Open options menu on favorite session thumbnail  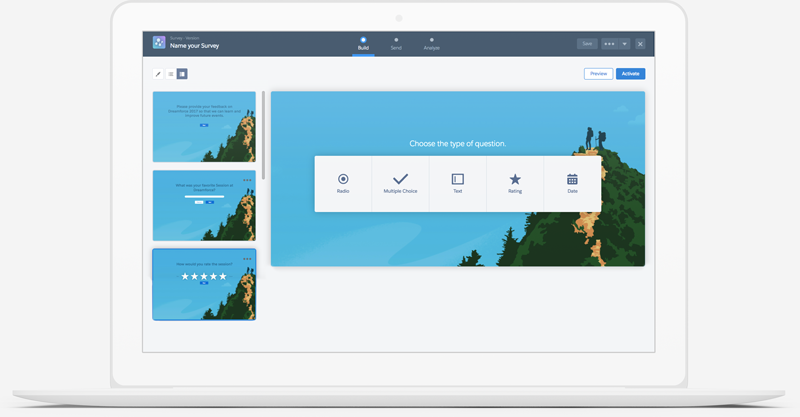click(247, 180)
